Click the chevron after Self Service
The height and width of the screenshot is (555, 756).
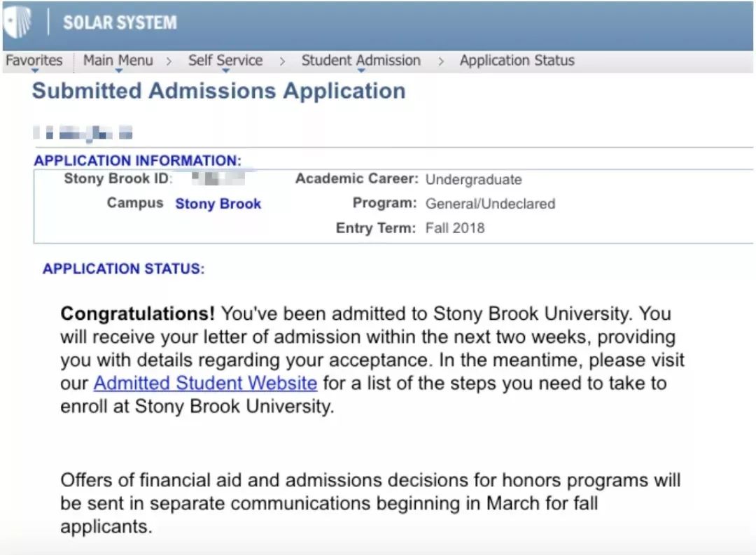pos(282,62)
